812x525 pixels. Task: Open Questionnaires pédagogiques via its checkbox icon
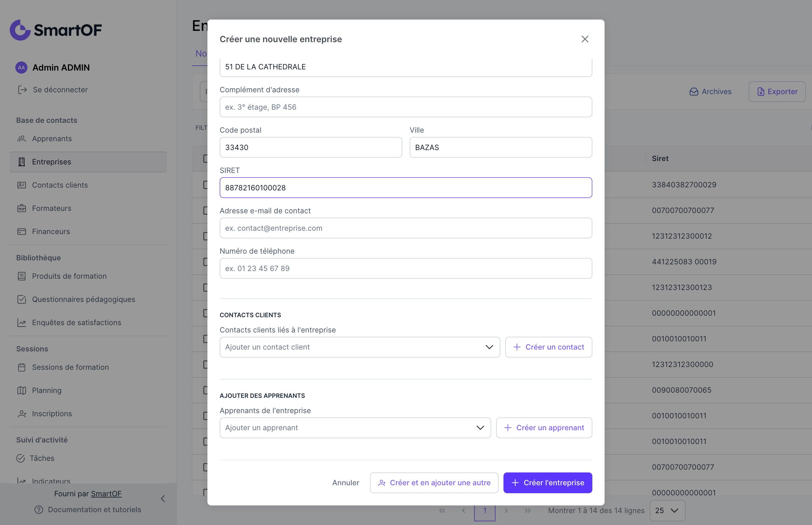point(22,299)
